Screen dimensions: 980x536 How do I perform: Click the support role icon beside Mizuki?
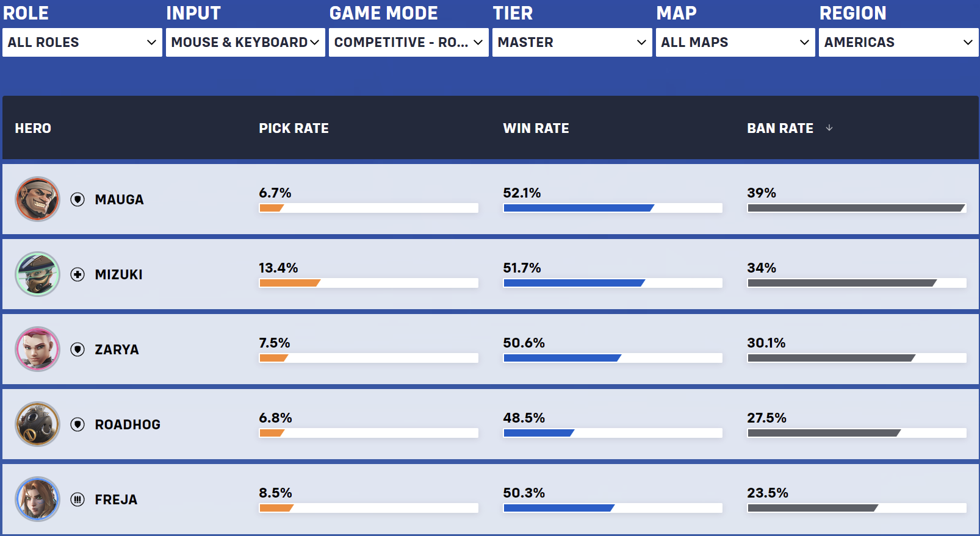click(x=77, y=274)
